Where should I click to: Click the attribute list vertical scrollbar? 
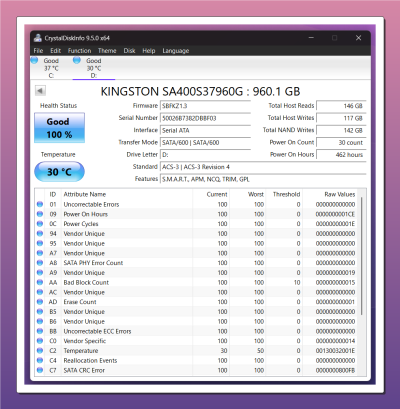[x=361, y=257]
